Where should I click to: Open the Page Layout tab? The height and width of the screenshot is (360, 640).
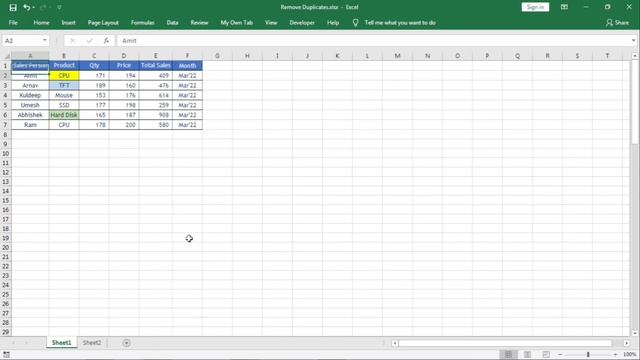pos(103,22)
